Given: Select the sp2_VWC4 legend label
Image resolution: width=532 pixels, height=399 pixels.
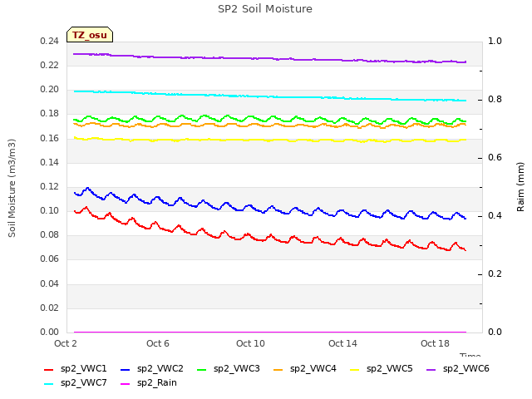Looking at the screenshot, I should click(313, 369).
